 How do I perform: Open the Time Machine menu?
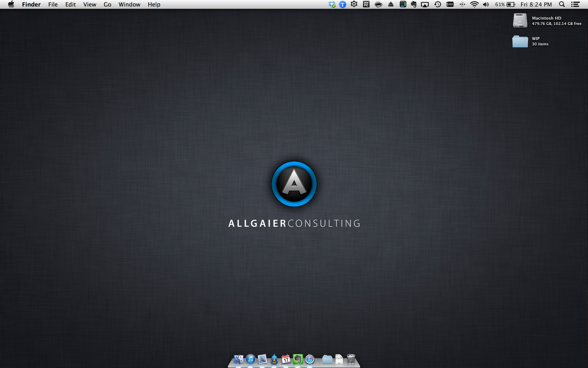[x=437, y=4]
